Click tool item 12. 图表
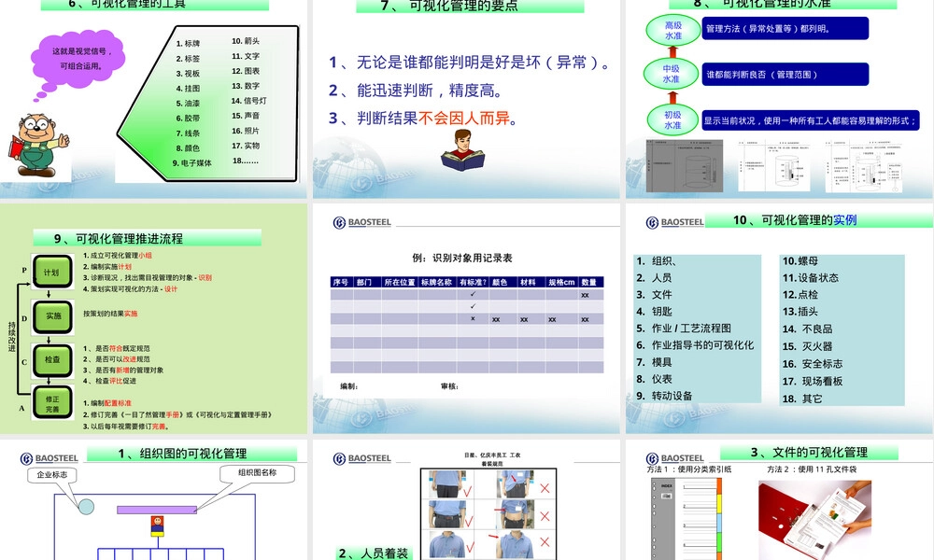 coord(246,71)
